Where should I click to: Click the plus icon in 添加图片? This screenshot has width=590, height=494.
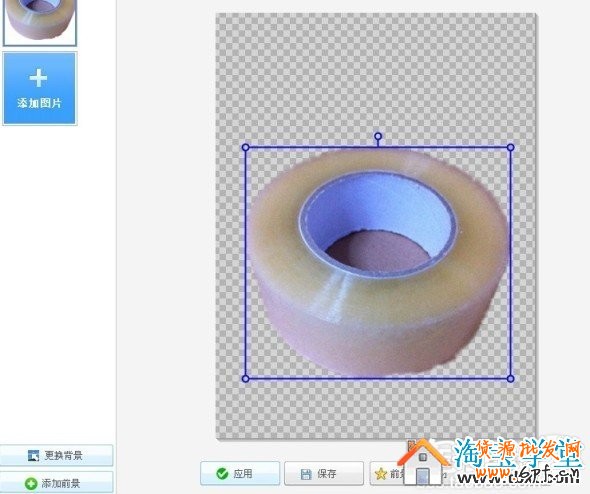click(38, 78)
